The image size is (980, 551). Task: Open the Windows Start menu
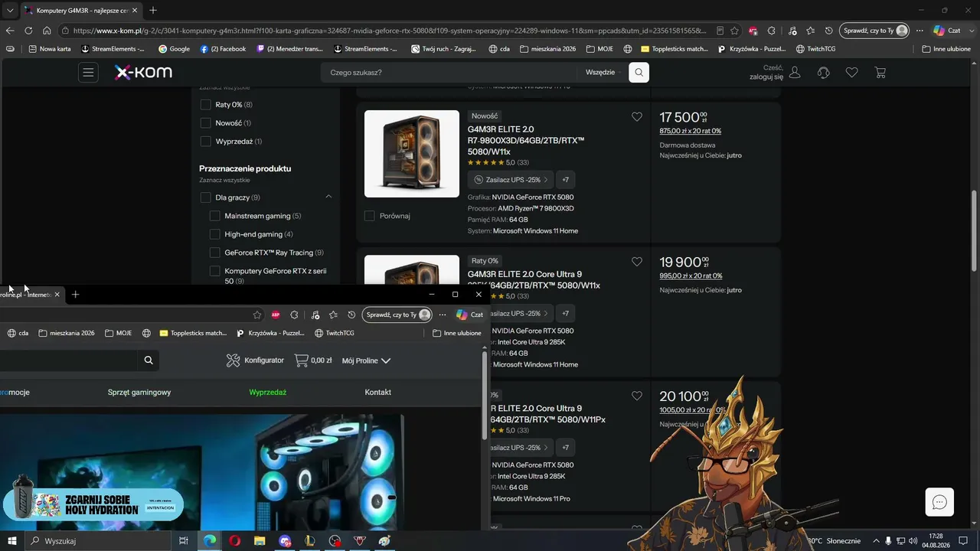point(12,541)
